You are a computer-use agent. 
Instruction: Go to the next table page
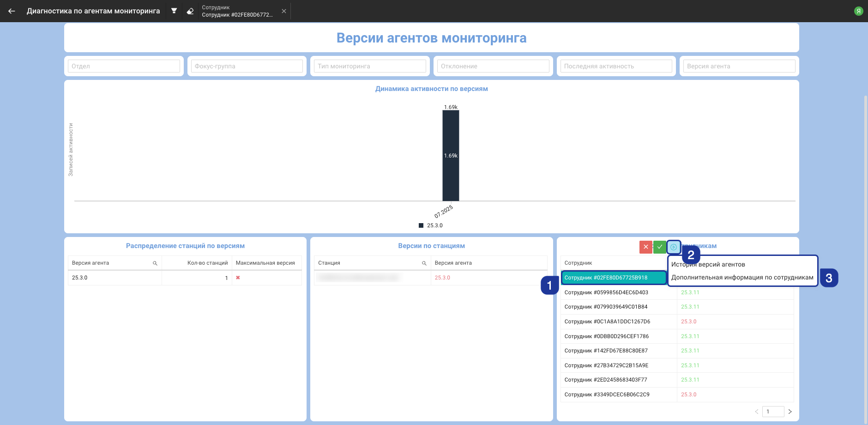tap(790, 412)
